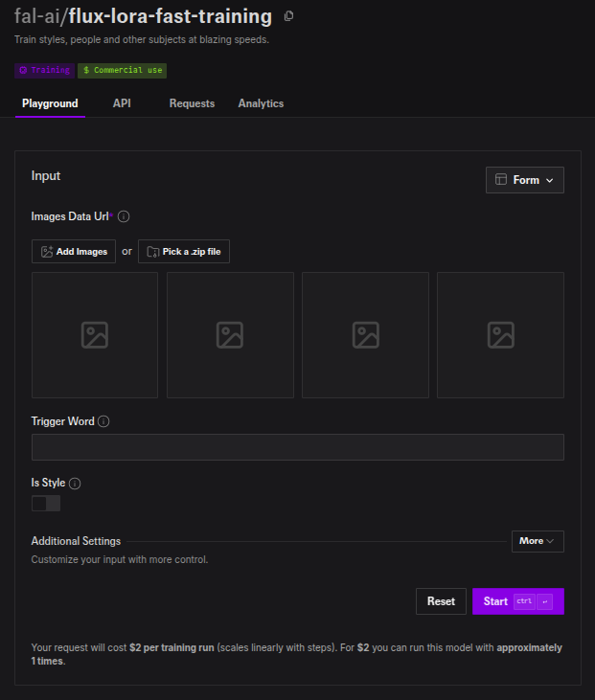Viewport: 595px width, 700px height.
Task: Click the tagline 'Train styles, people and other subjects'
Action: (x=142, y=39)
